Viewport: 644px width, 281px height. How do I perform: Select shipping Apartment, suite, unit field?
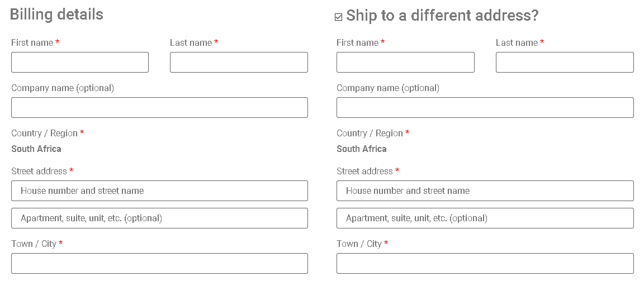point(485,218)
